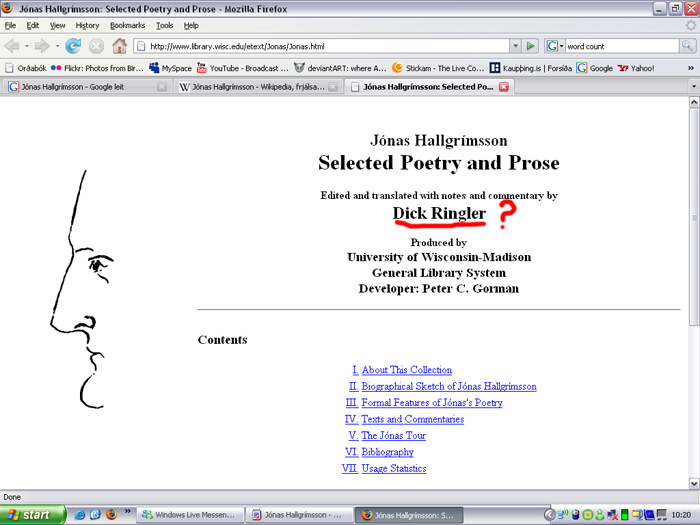Open Texts and Commentaries link
The width and height of the screenshot is (700, 525).
click(x=412, y=419)
